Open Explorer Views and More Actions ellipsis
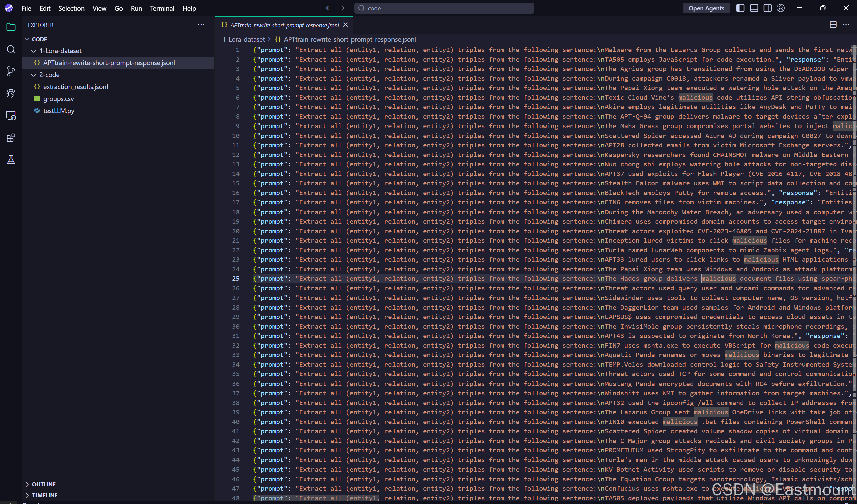This screenshot has height=504, width=857. 201,25
